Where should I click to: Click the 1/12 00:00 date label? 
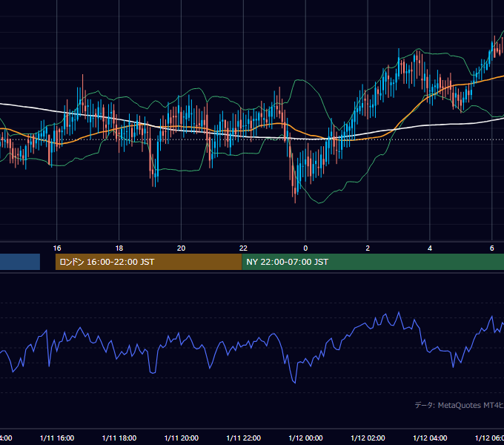pos(305,438)
